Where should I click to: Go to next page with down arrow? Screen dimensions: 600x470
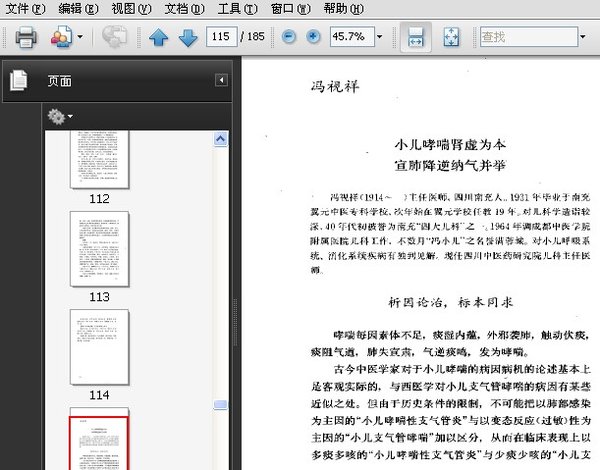pyautogui.click(x=187, y=38)
